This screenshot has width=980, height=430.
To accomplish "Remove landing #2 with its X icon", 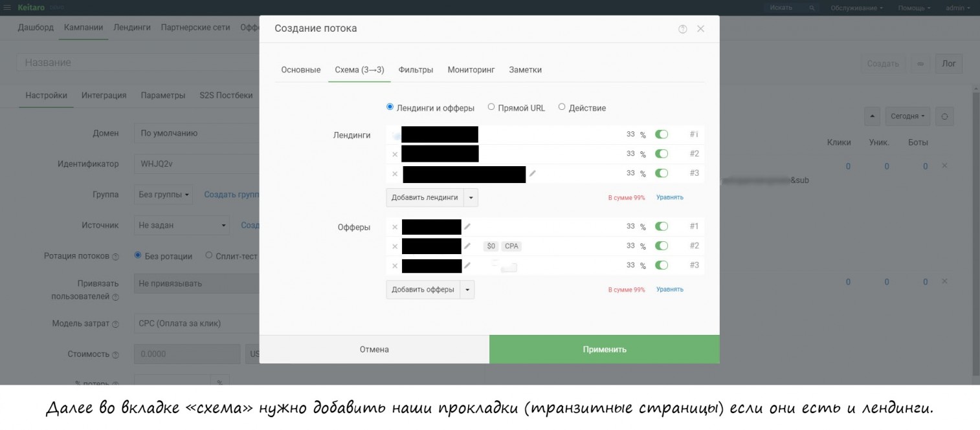I will pos(395,155).
